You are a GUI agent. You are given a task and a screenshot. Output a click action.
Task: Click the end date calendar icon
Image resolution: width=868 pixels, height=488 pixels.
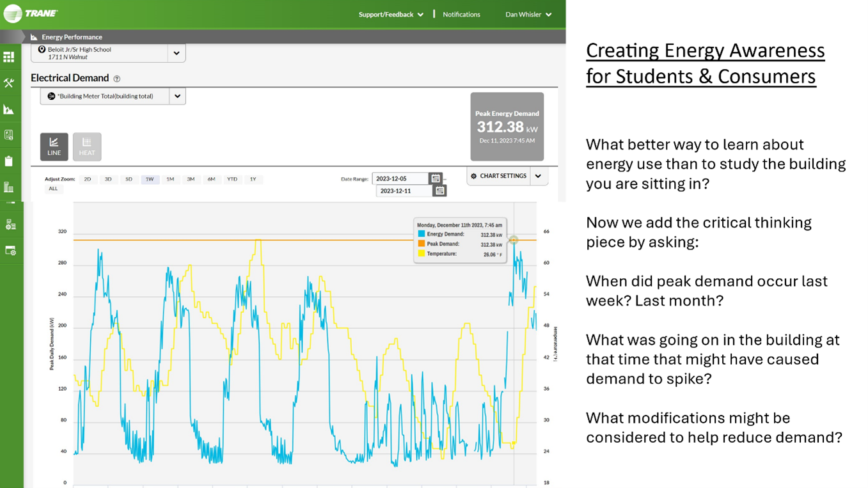click(439, 191)
